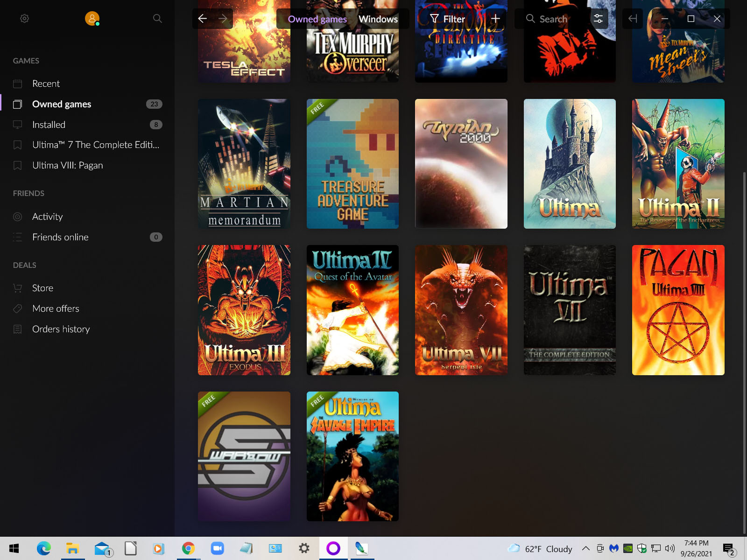Open the taskbar Mail app
The width and height of the screenshot is (747, 560).
click(x=102, y=548)
